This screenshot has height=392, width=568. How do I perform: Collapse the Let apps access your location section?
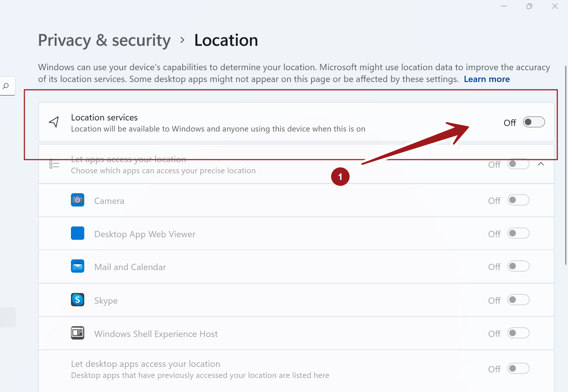(541, 164)
